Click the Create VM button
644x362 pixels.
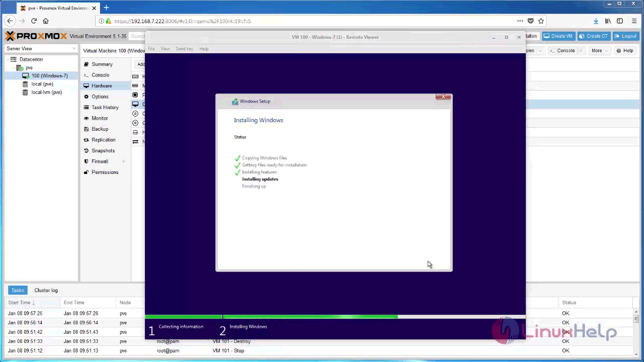(558, 36)
